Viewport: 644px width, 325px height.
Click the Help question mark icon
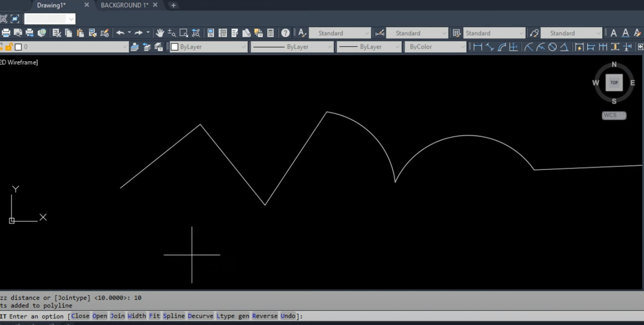(285, 33)
